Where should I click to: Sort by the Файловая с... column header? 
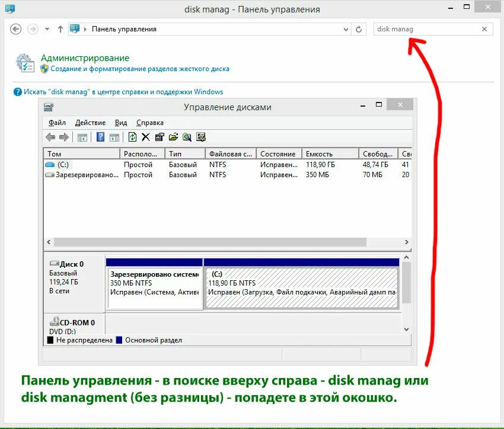(231, 154)
